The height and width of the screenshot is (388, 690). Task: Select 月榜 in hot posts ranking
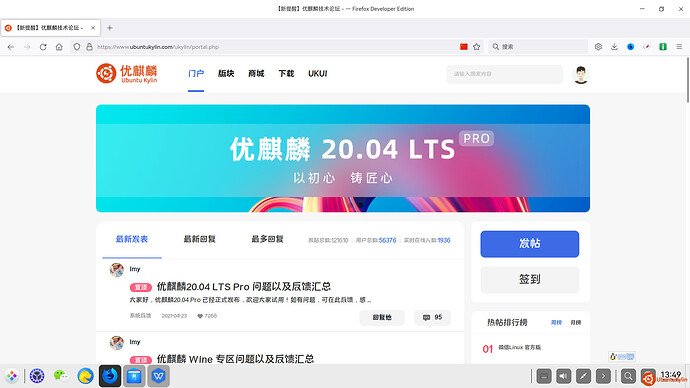tap(576, 322)
